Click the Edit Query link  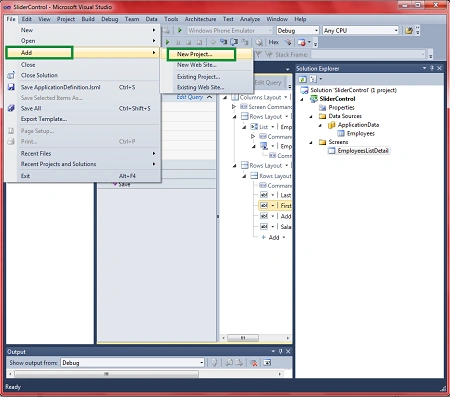[x=190, y=97]
